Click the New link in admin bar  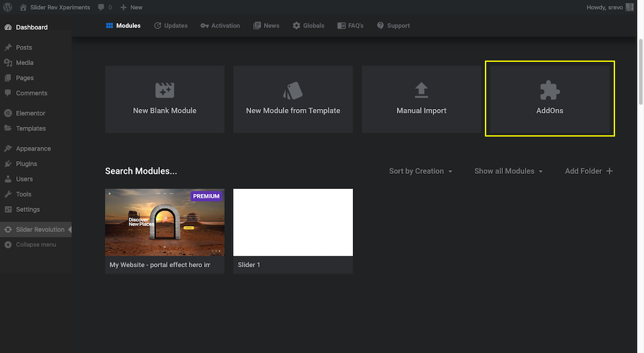pyautogui.click(x=137, y=7)
